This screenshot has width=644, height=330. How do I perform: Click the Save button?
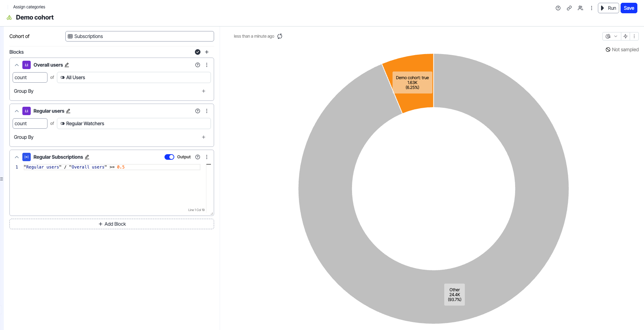629,8
